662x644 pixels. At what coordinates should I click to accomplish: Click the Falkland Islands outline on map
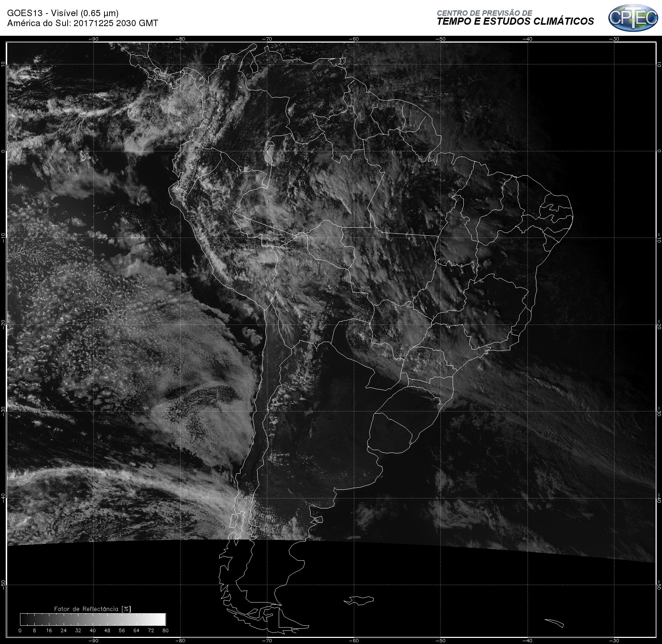[x=359, y=600]
